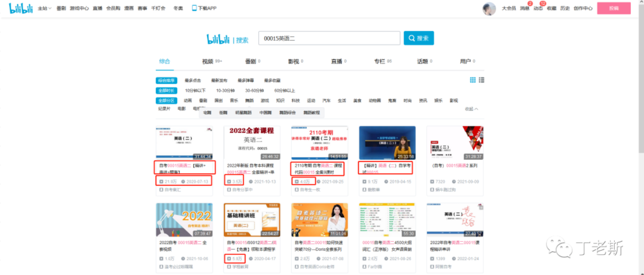This screenshot has width=644, height=275.
Task: Sort results by 最多弹幕
Action: point(246,81)
